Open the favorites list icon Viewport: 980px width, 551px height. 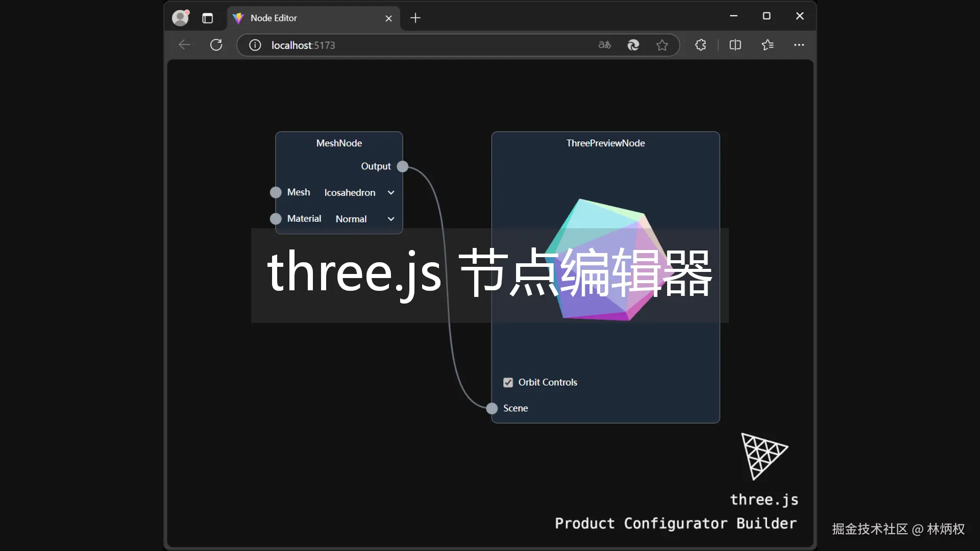[768, 45]
